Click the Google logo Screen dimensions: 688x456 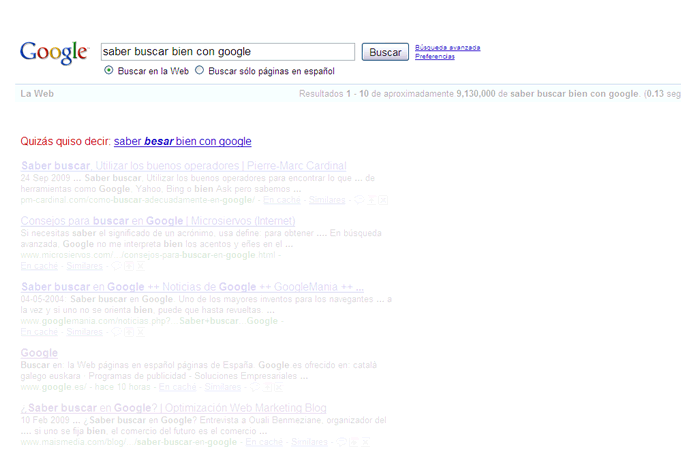point(54,53)
